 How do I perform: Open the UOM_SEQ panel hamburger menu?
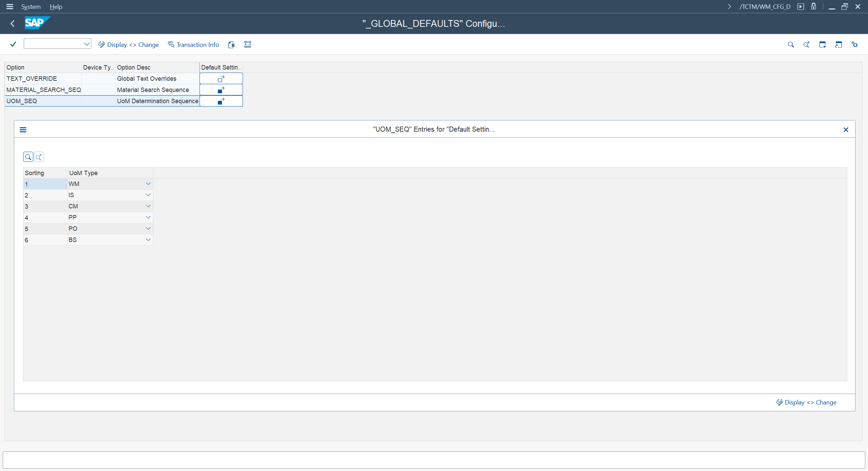[23, 130]
